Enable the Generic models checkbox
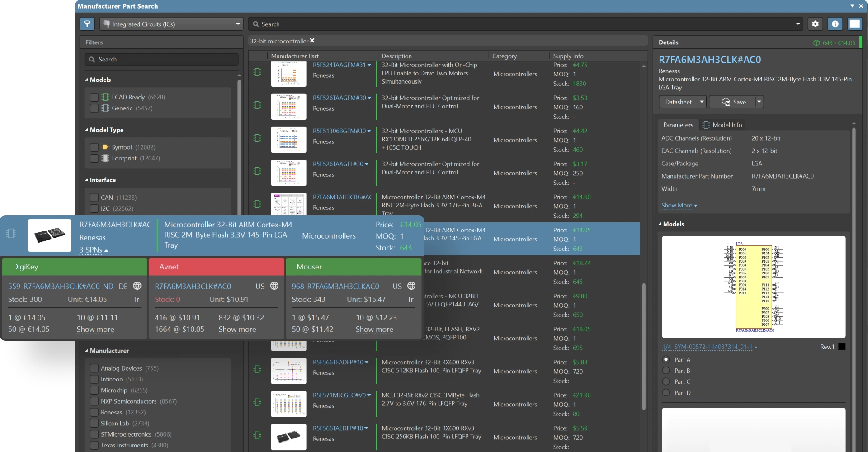Screen dimensions: 868x452 (94, 108)
